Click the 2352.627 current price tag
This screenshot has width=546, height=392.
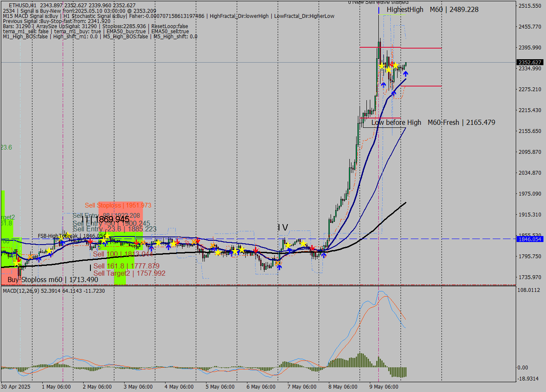[530, 61]
